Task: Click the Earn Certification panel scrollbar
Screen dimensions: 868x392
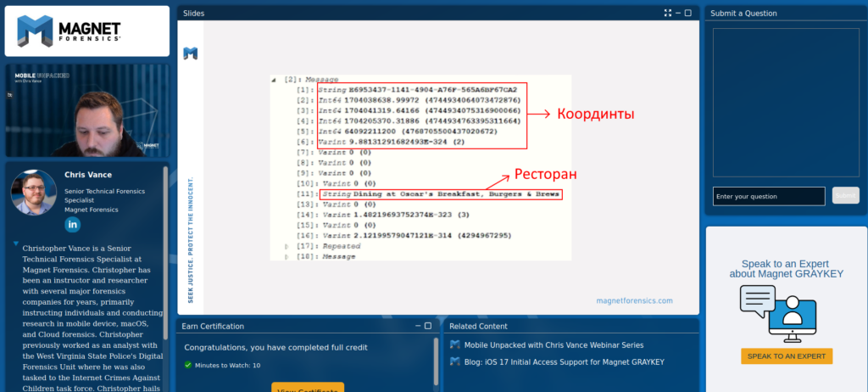Action: (x=437, y=361)
